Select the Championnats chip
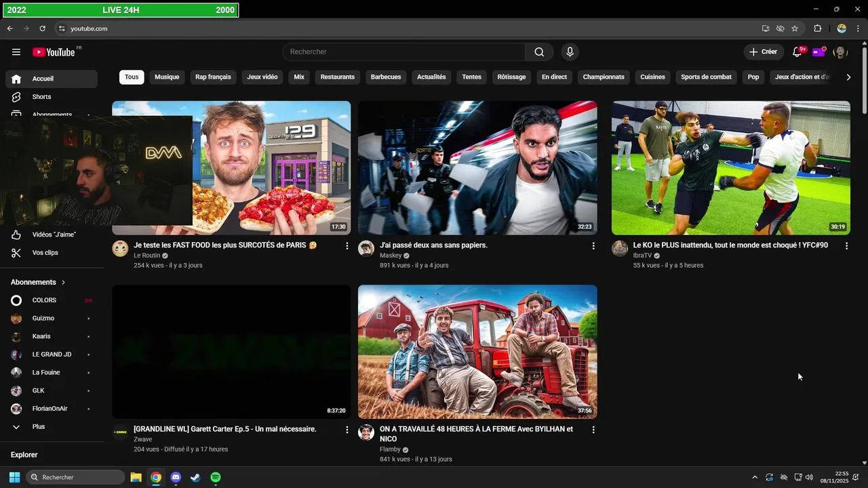This screenshot has width=868, height=488. click(604, 77)
